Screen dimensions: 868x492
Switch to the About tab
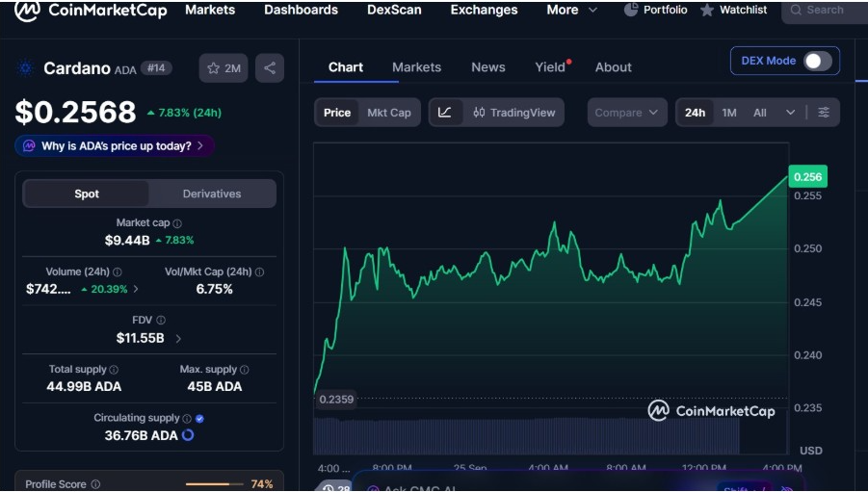pyautogui.click(x=614, y=67)
